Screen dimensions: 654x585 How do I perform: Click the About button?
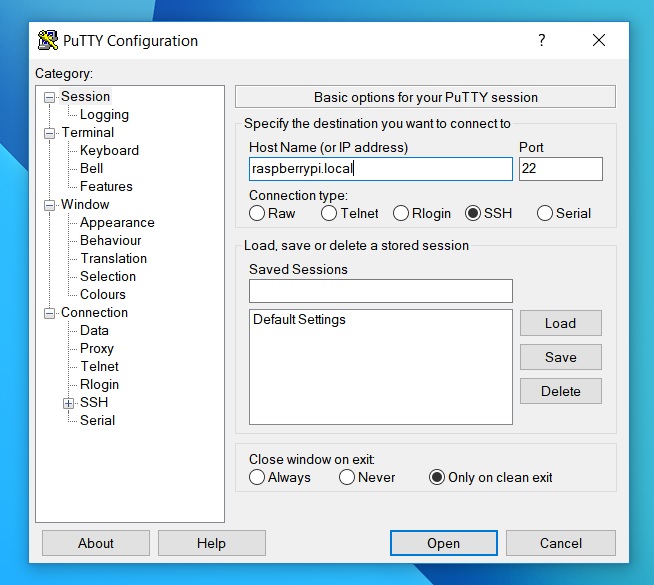click(96, 543)
